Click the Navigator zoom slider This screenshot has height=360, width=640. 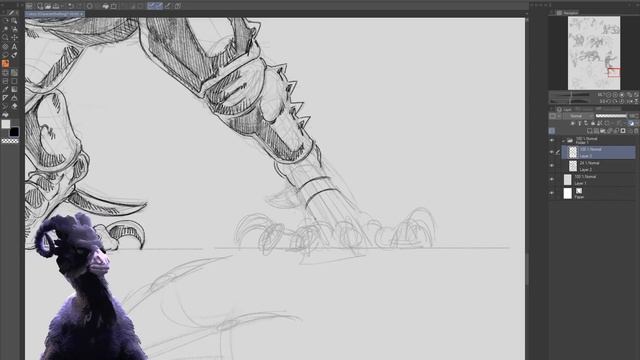571,95
